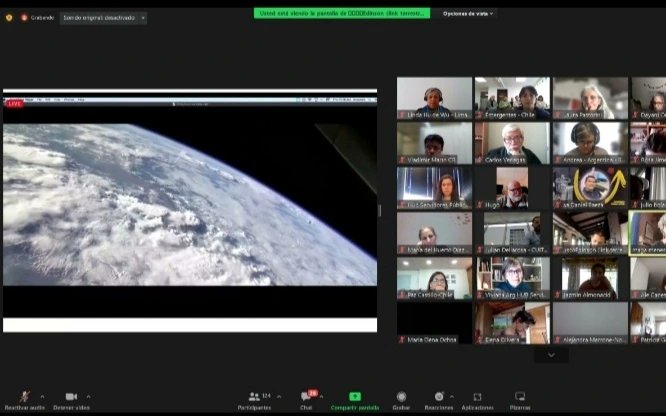Image resolution: width=666 pixels, height=416 pixels.
Task: Click the green Compartir pantalla icon
Action: pyautogui.click(x=355, y=396)
